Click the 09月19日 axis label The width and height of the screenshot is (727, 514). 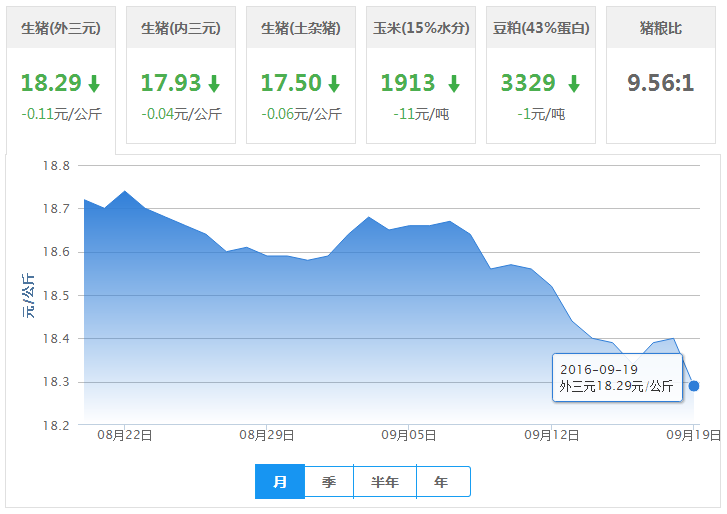pos(694,435)
